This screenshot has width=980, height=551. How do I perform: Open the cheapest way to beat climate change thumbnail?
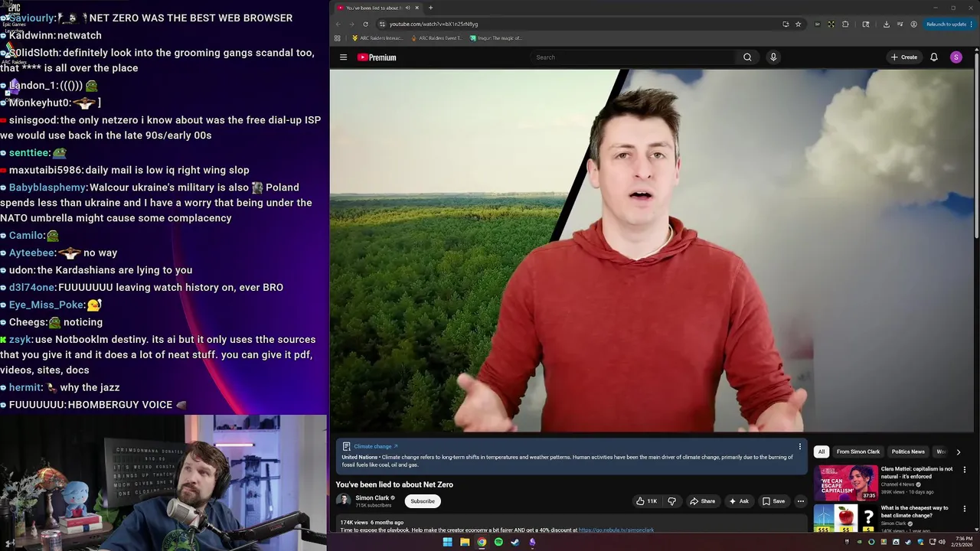coord(845,519)
